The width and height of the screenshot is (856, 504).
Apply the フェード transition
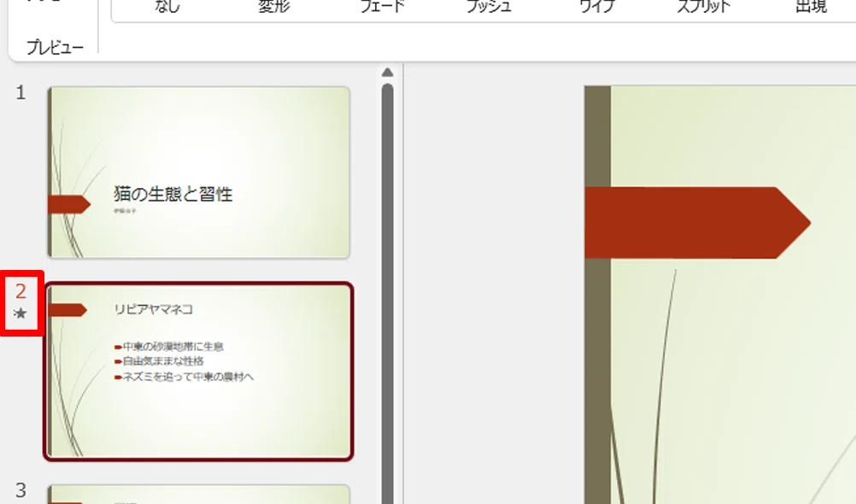coord(382,7)
